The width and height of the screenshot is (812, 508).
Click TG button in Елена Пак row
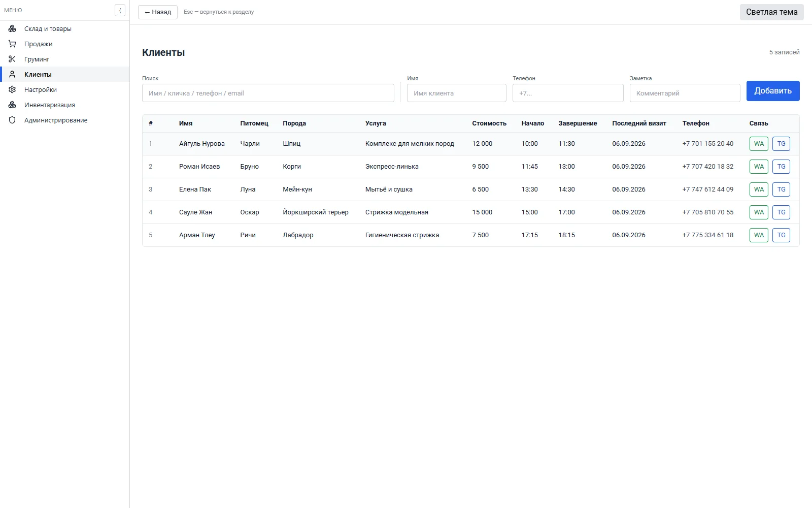[781, 189]
